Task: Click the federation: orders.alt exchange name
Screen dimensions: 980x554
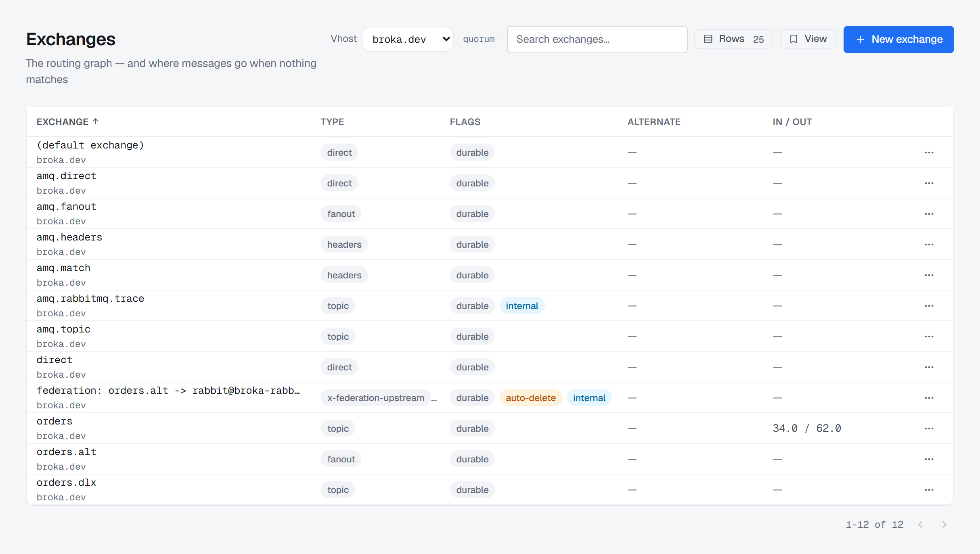Action: [x=168, y=391]
